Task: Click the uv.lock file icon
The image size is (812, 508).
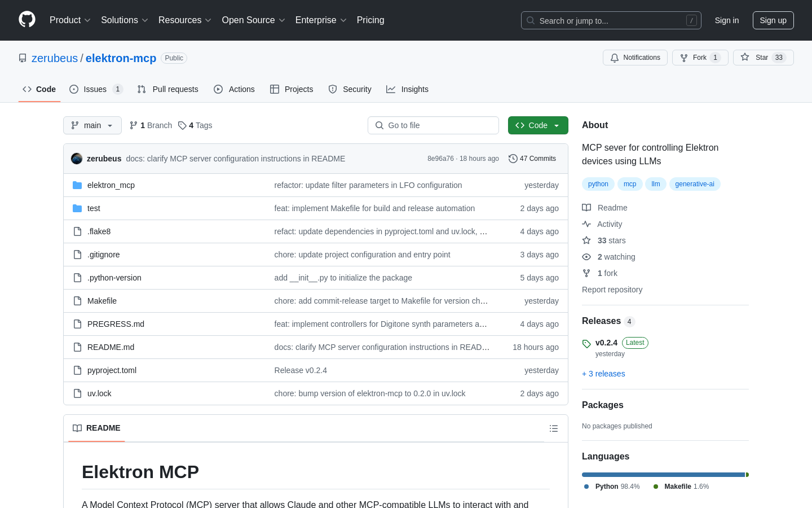Action: pyautogui.click(x=77, y=393)
